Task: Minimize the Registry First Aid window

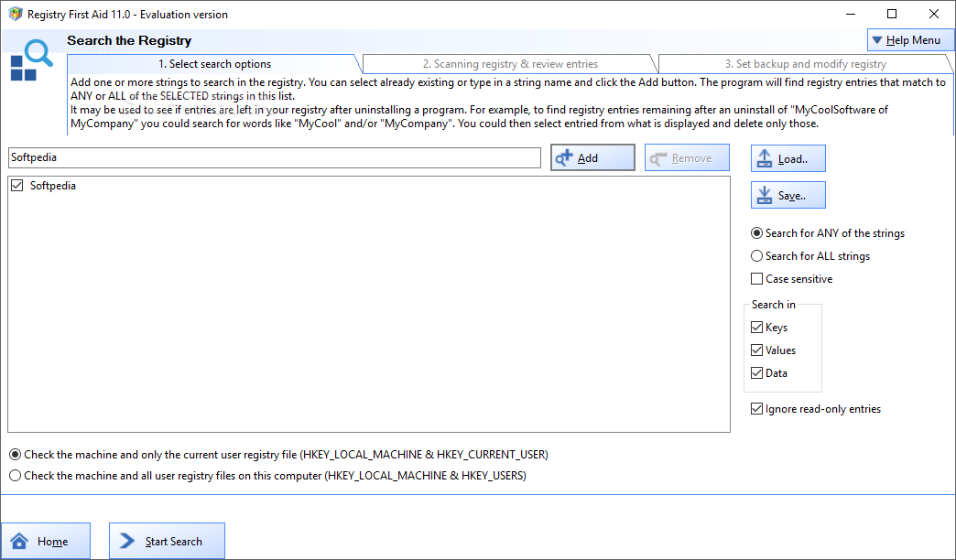Action: (851, 14)
